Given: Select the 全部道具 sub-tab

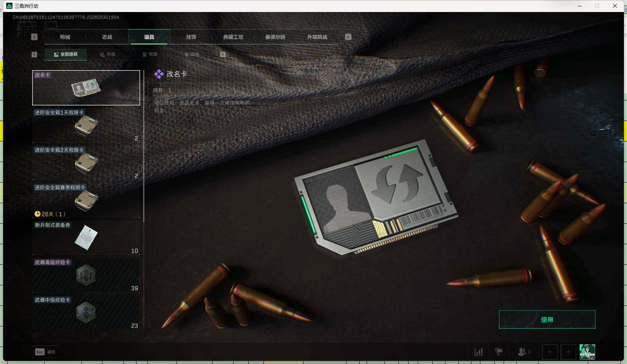Looking at the screenshot, I should click(x=66, y=54).
